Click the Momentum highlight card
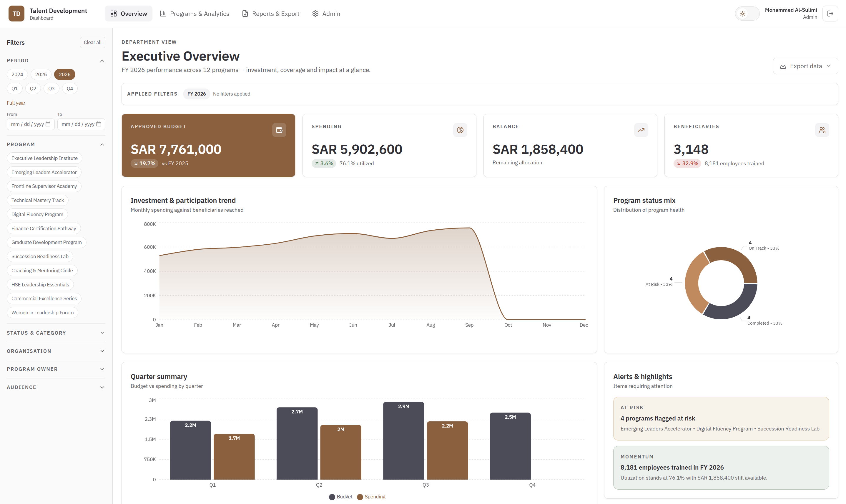Image resolution: width=846 pixels, height=504 pixels. tap(721, 468)
